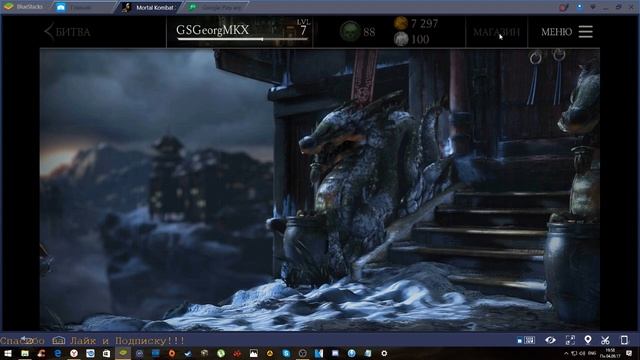Open the Photos app taskbar icon
The width and height of the screenshot is (640, 360).
[253, 353]
